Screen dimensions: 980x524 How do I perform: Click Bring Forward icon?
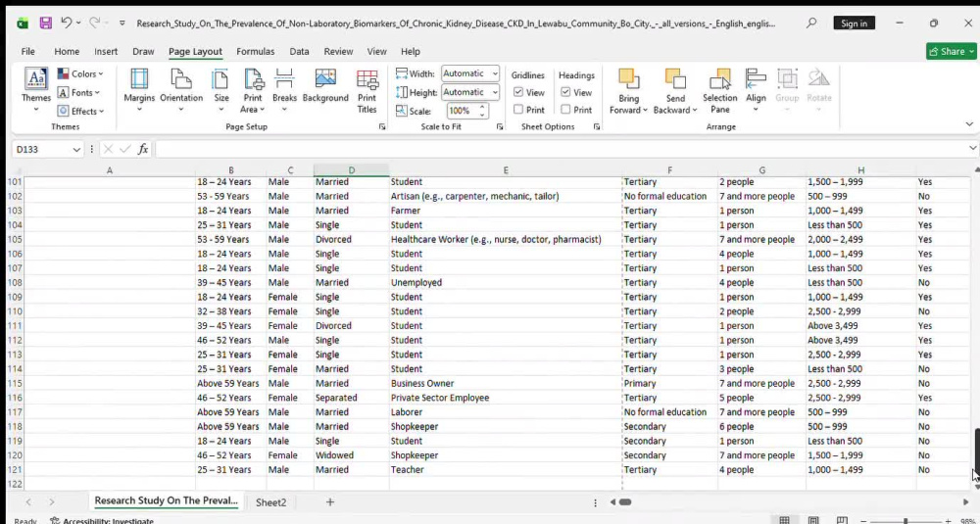(x=627, y=79)
